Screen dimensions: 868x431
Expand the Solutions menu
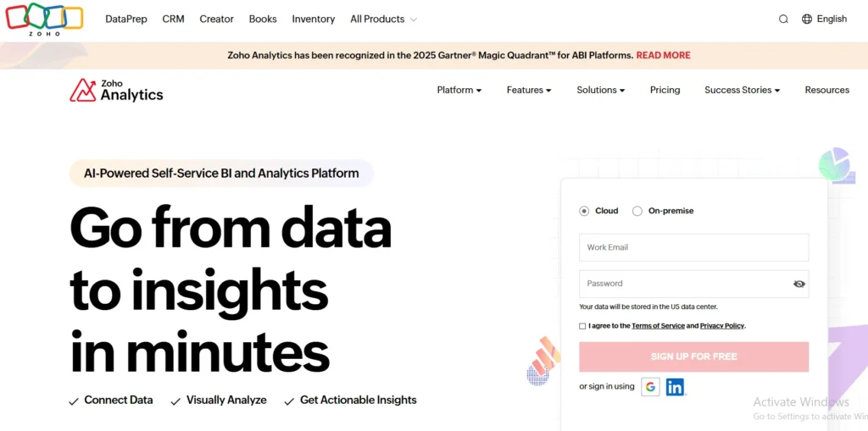pos(601,90)
